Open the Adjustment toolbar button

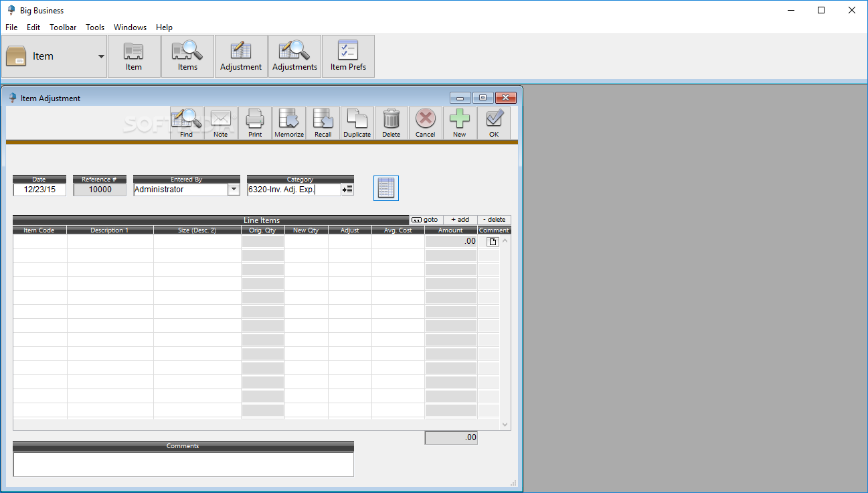[241, 56]
